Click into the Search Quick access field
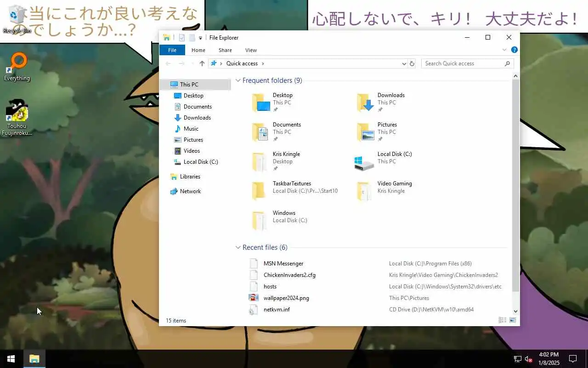 tap(463, 63)
